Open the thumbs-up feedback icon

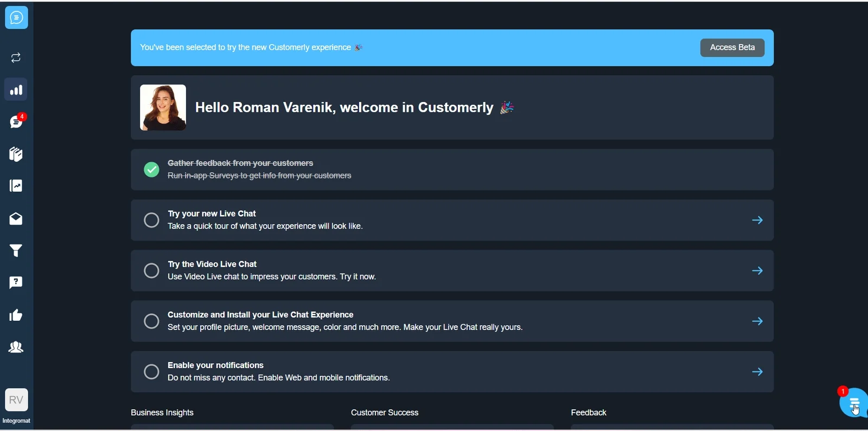(x=16, y=315)
